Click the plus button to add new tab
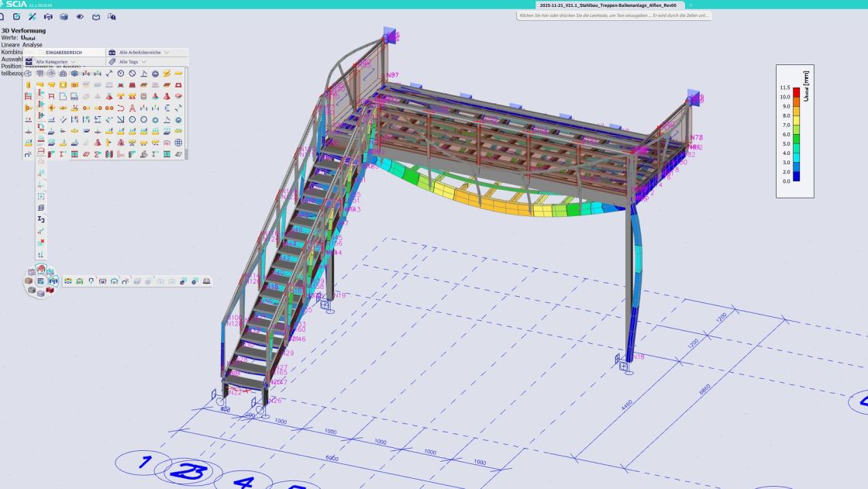The image size is (868, 489). (691, 5)
